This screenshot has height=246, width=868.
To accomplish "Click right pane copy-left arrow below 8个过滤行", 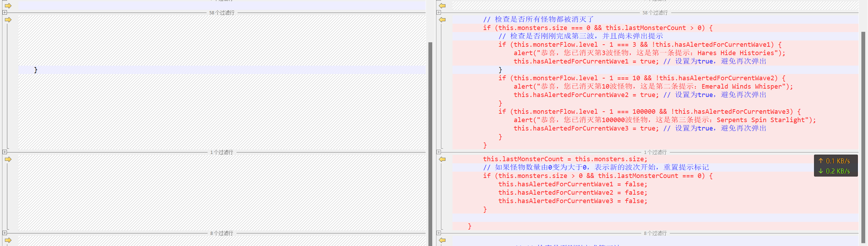I will pos(442,240).
